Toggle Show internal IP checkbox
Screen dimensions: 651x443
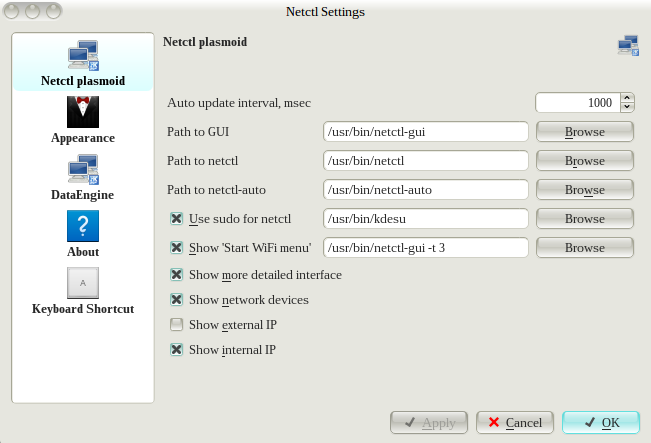(177, 350)
